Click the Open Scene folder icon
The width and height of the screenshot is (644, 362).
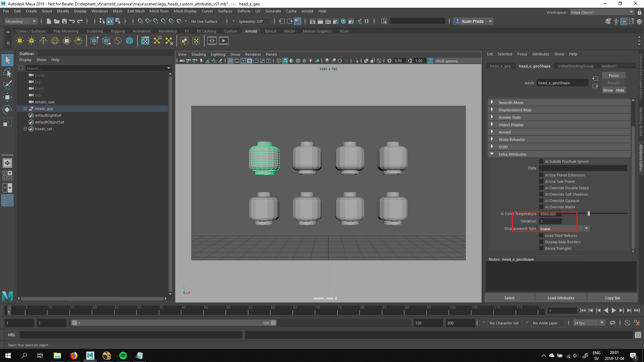coord(57,21)
